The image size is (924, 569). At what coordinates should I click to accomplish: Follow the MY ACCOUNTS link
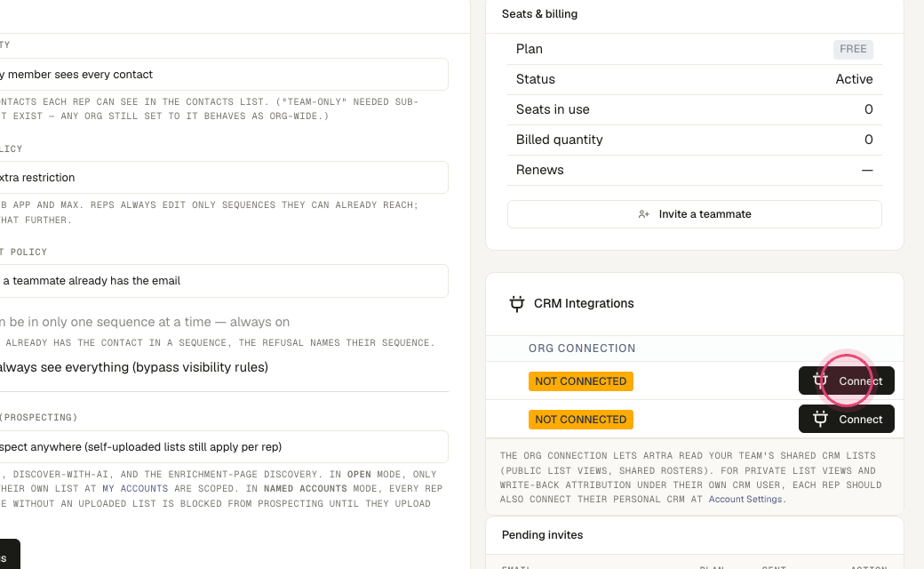pyautogui.click(x=135, y=489)
